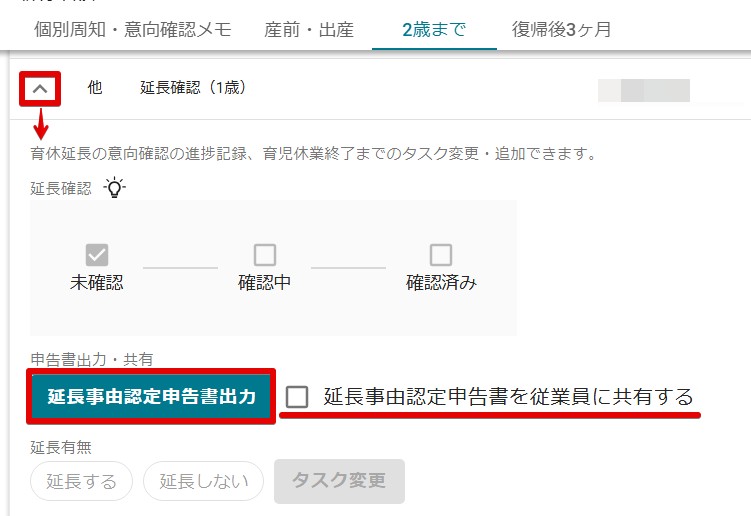This screenshot has width=751, height=516.
Task: Click the 確認済み label text
Action: click(x=441, y=282)
